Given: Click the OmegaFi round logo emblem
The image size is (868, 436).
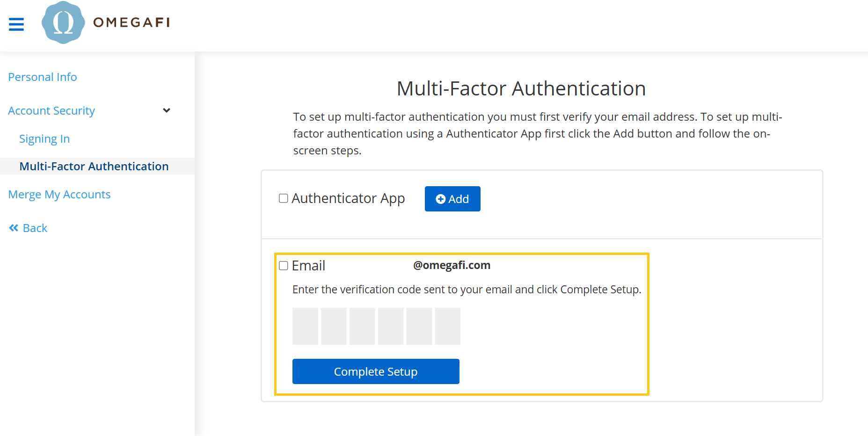Looking at the screenshot, I should pos(63,22).
